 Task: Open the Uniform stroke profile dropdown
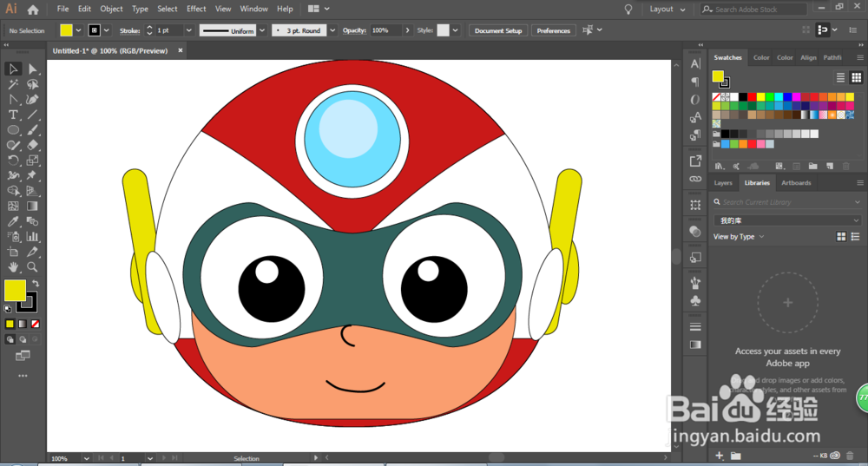click(262, 30)
